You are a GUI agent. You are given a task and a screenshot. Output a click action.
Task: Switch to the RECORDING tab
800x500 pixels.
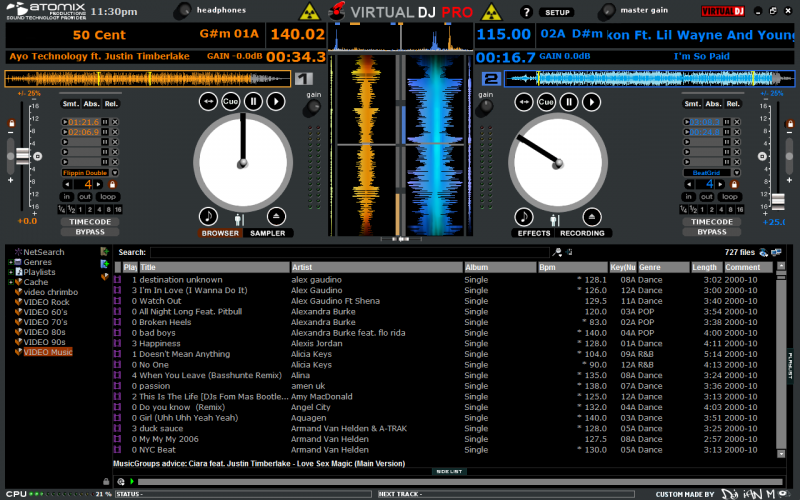coord(582,233)
